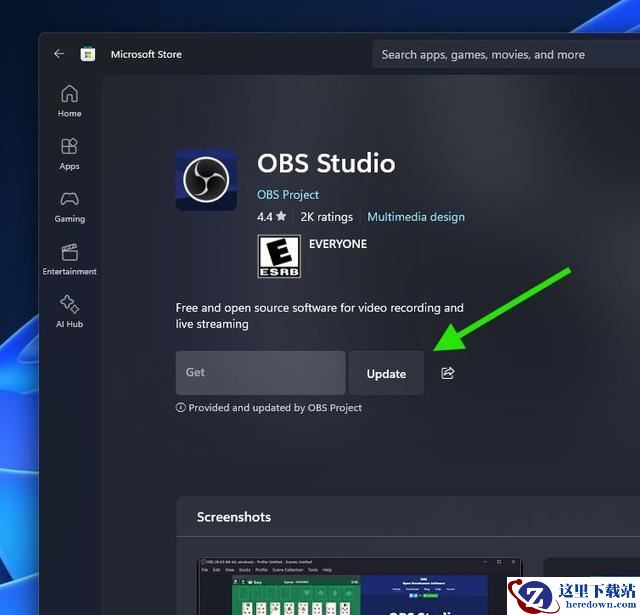Screen dimensions: 640x615
Task: Focus the search apps, games, movies field
Action: [506, 54]
